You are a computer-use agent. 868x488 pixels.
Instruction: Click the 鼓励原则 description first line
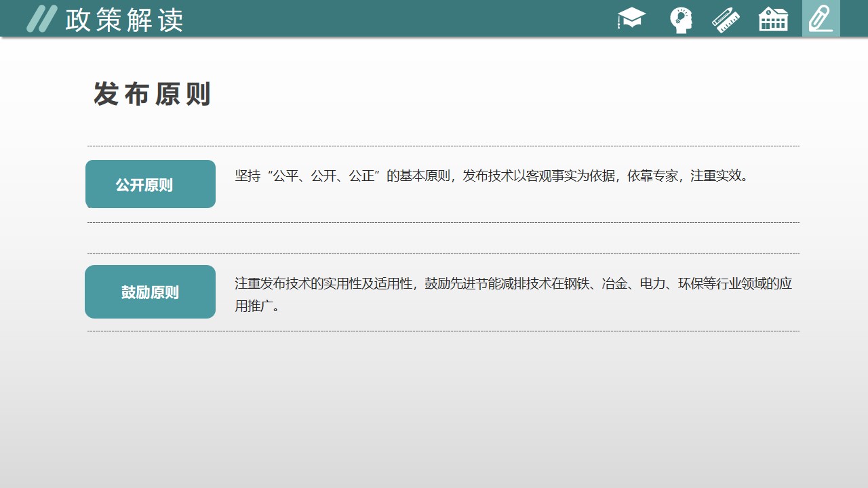(513, 283)
